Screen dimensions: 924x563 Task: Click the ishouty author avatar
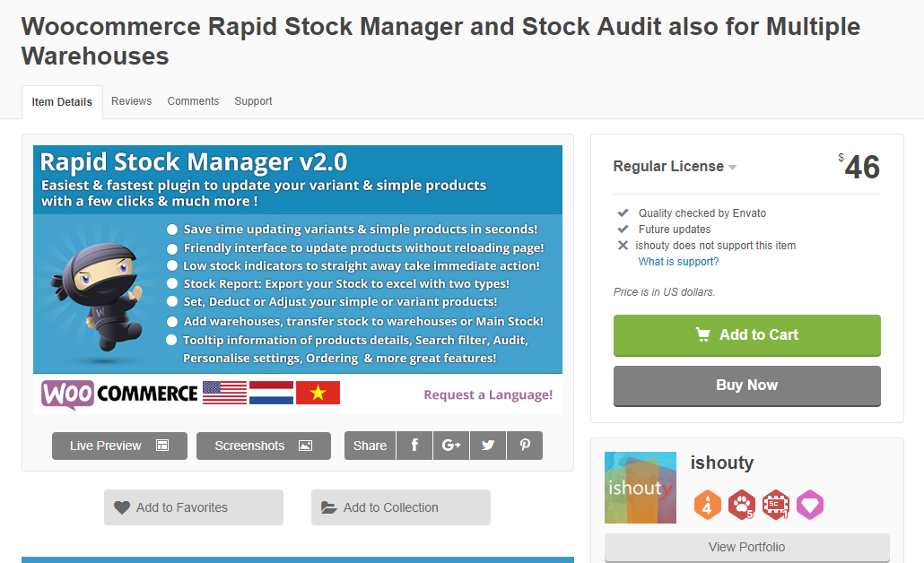640,488
